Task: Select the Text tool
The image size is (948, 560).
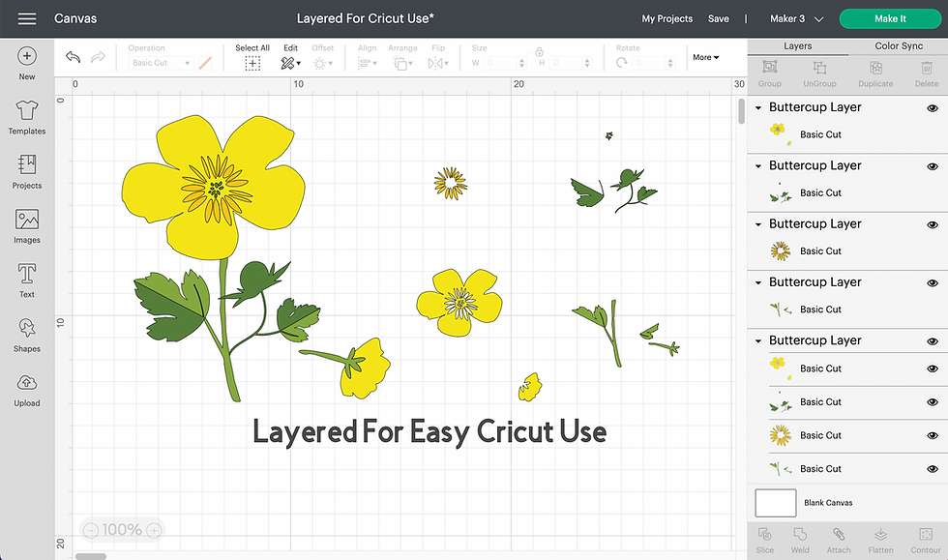Action: click(x=27, y=281)
